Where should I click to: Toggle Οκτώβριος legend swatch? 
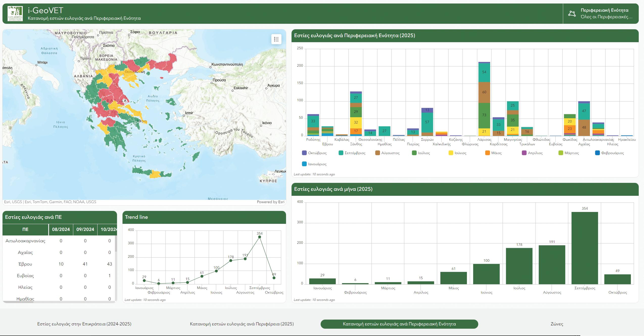point(304,153)
